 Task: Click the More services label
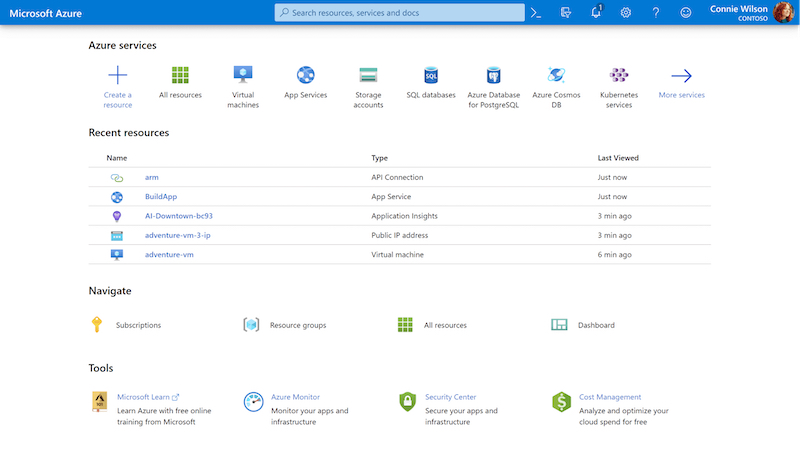pyautogui.click(x=681, y=95)
